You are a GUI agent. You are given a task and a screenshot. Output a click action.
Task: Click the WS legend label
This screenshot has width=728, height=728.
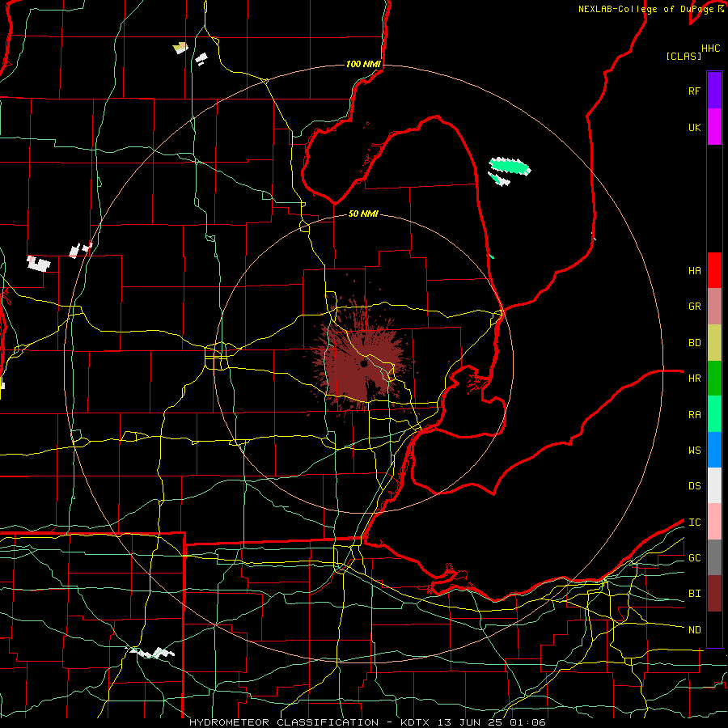695,451
